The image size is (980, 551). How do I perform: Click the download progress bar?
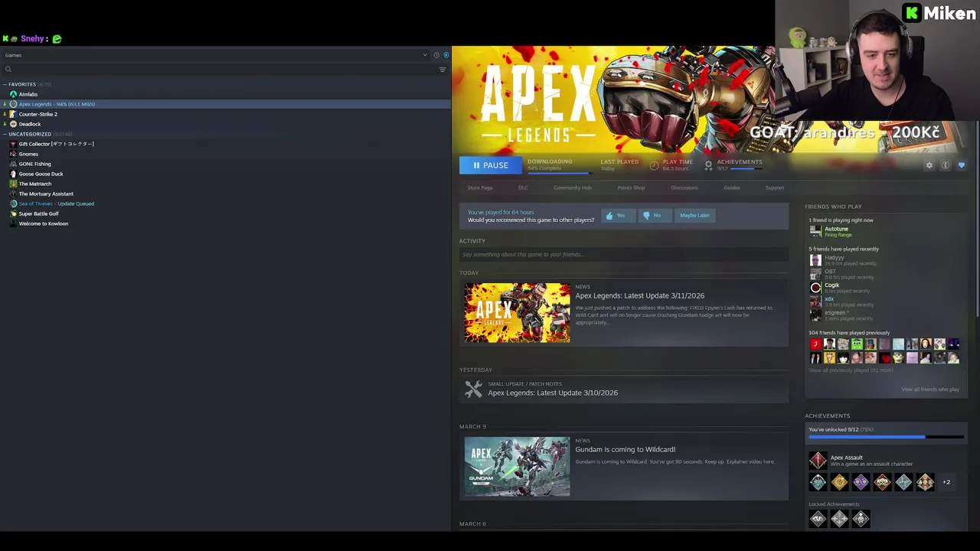pos(559,173)
